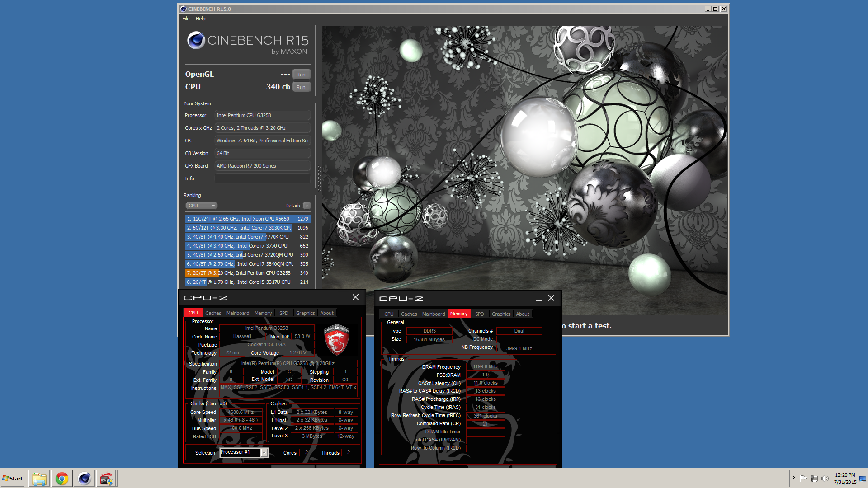The height and width of the screenshot is (488, 868).
Task: Select the Core i7-4770K ranking row
Action: [x=247, y=237]
